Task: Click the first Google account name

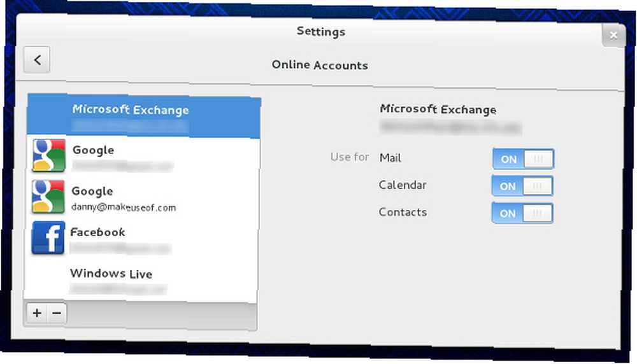Action: (x=93, y=150)
